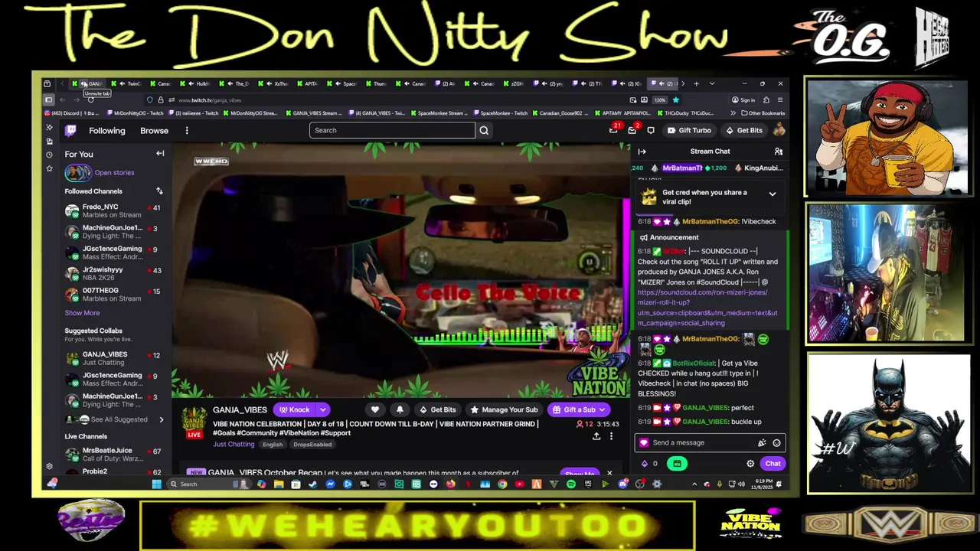Open Fredo_NYC channel
Image resolution: width=980 pixels, height=551 pixels.
tap(113, 210)
